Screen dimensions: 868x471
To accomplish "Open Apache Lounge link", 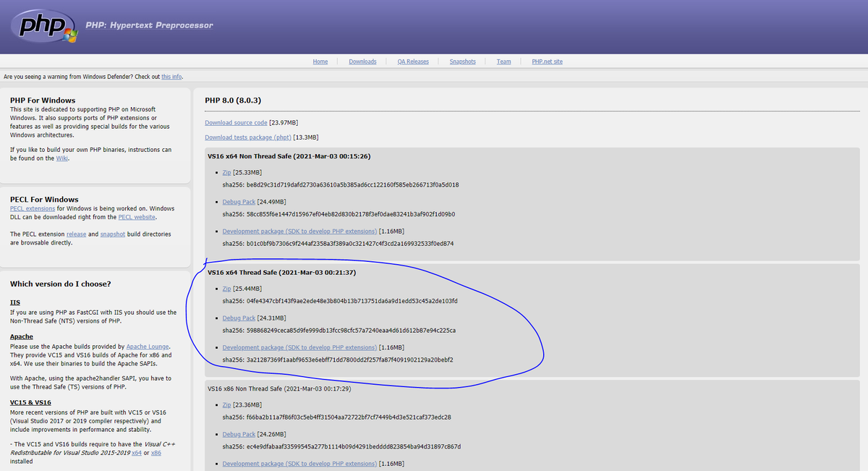I will click(x=148, y=347).
